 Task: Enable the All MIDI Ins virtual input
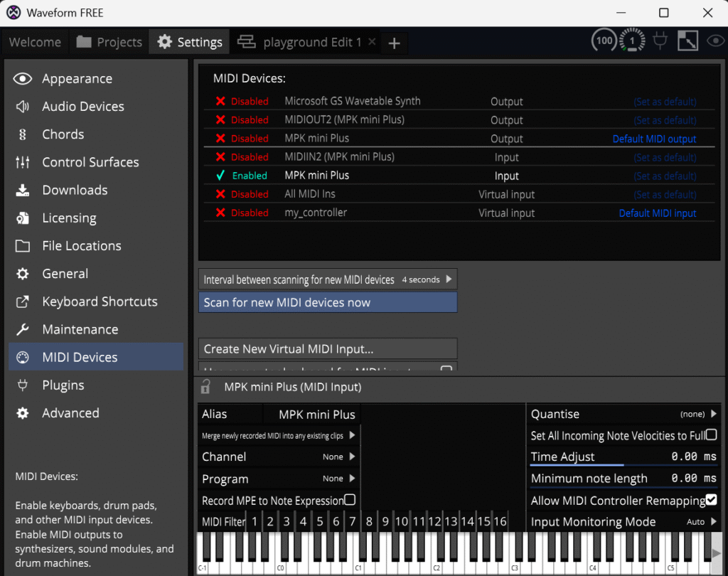(x=242, y=194)
